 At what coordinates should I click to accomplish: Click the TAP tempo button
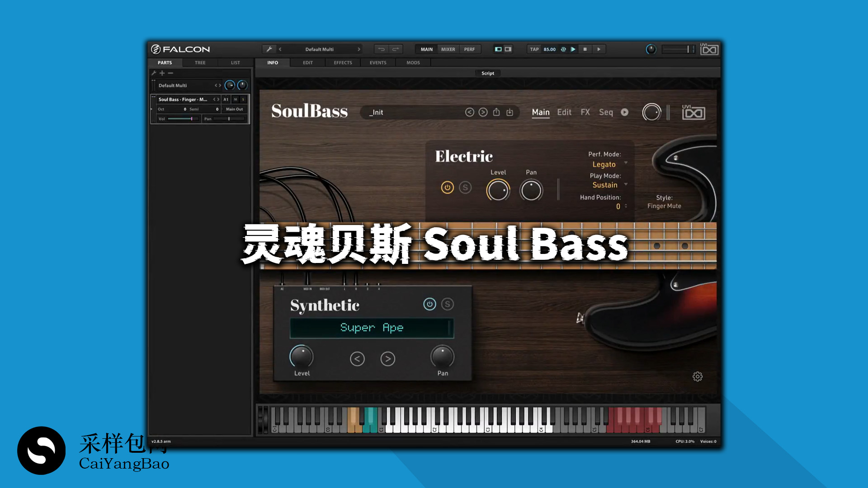(x=534, y=49)
